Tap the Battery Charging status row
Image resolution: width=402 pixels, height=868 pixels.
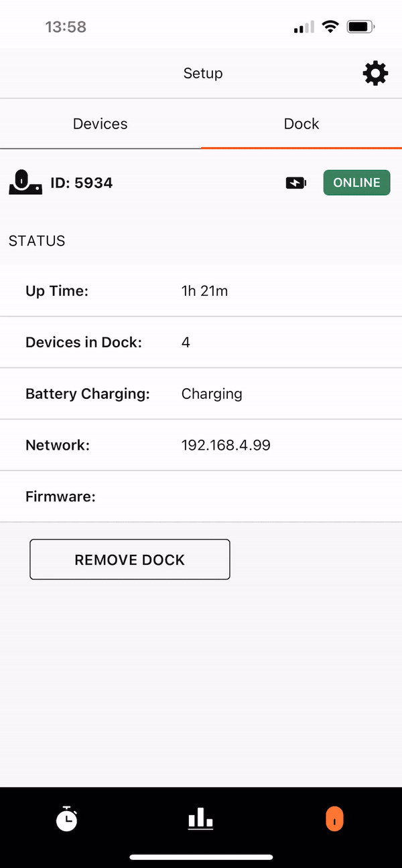[201, 394]
